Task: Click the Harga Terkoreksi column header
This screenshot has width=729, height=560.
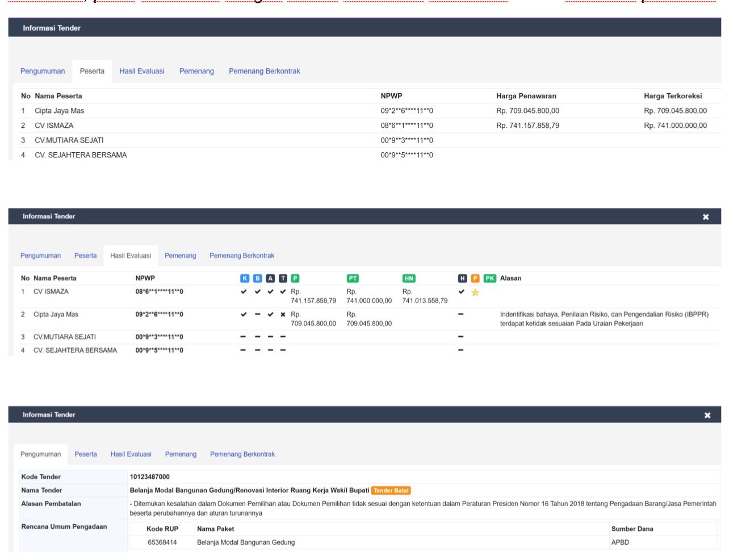Action: (673, 96)
